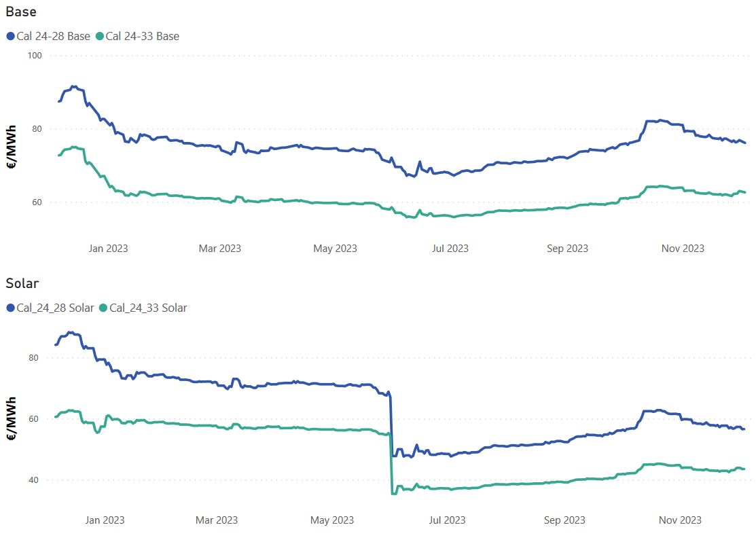Click the Cal_24_33 Solar legend dot
This screenshot has height=540, width=756.
pyautogui.click(x=103, y=308)
